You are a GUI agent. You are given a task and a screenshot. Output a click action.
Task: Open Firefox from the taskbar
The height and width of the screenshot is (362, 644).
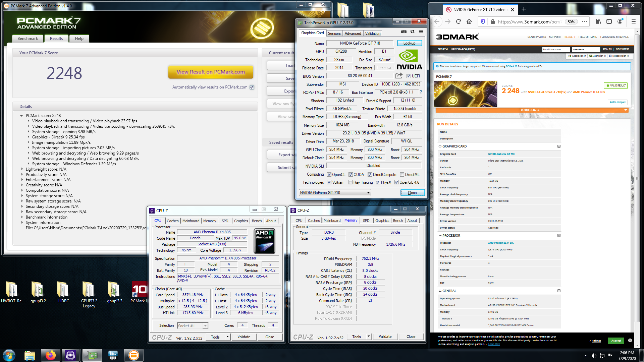point(51,355)
